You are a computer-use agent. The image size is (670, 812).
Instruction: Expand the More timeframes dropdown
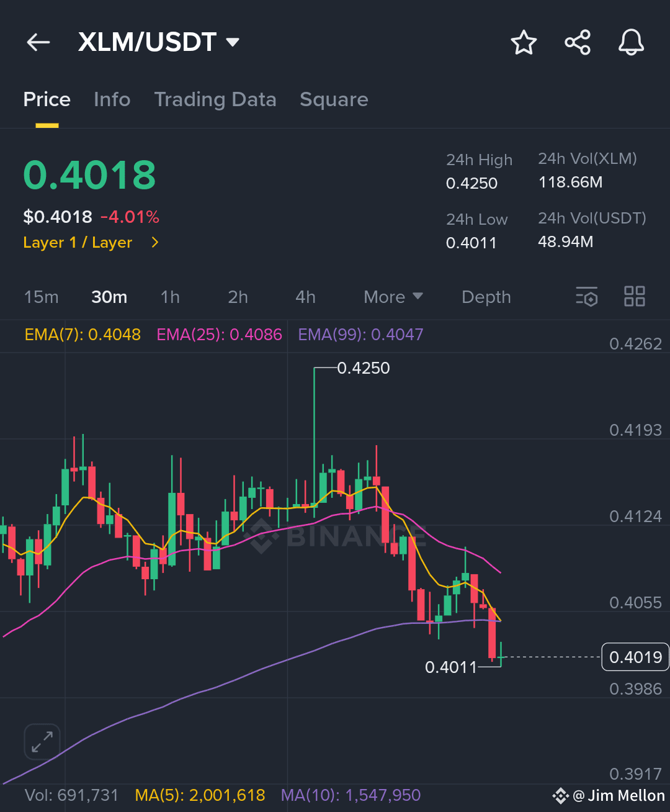[x=393, y=297]
